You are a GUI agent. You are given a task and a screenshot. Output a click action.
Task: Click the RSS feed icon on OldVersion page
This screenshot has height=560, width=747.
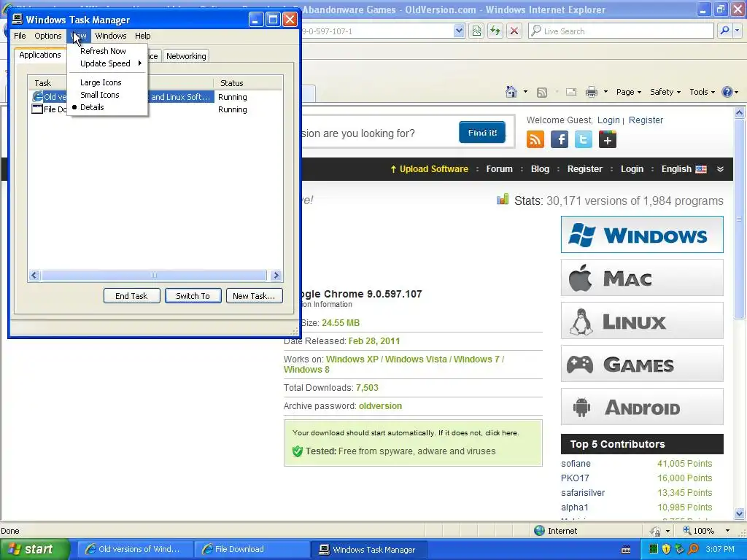535,139
